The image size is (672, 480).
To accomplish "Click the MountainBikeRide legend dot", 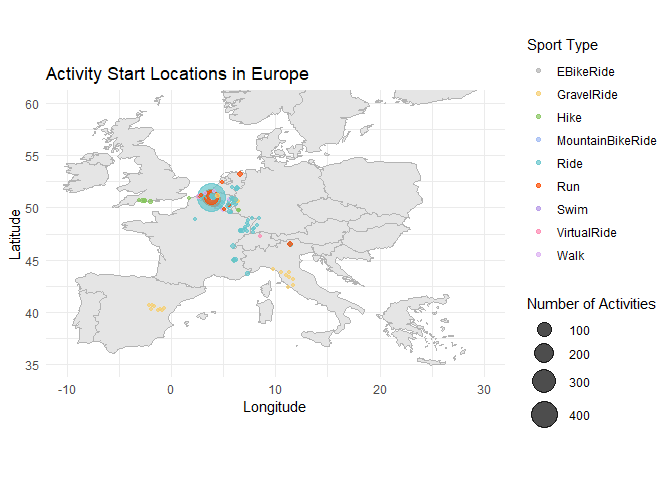I will (x=539, y=141).
